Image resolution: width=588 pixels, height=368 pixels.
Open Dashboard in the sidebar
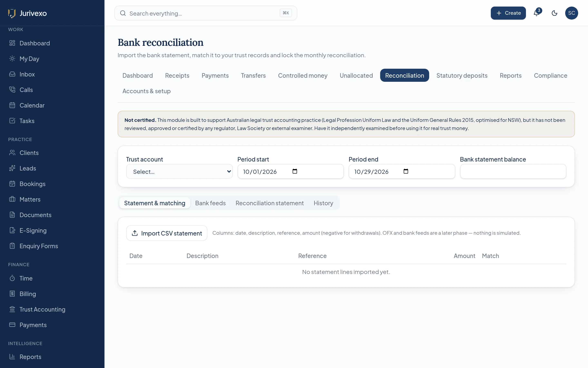pos(52,43)
